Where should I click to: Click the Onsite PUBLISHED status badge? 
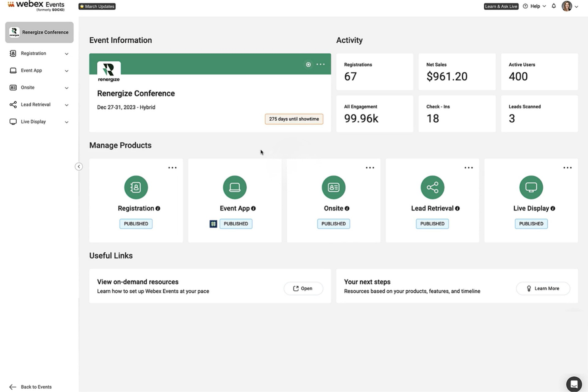[x=333, y=224]
